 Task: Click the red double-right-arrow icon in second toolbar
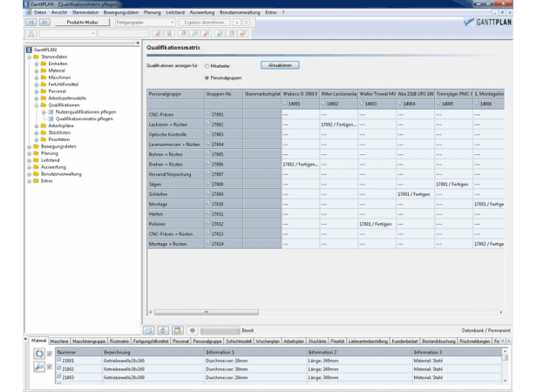click(169, 33)
